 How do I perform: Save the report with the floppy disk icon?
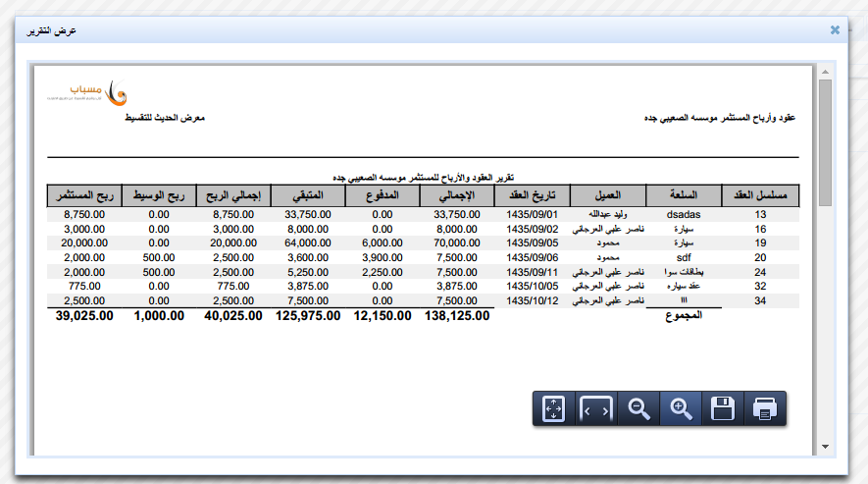coord(723,409)
